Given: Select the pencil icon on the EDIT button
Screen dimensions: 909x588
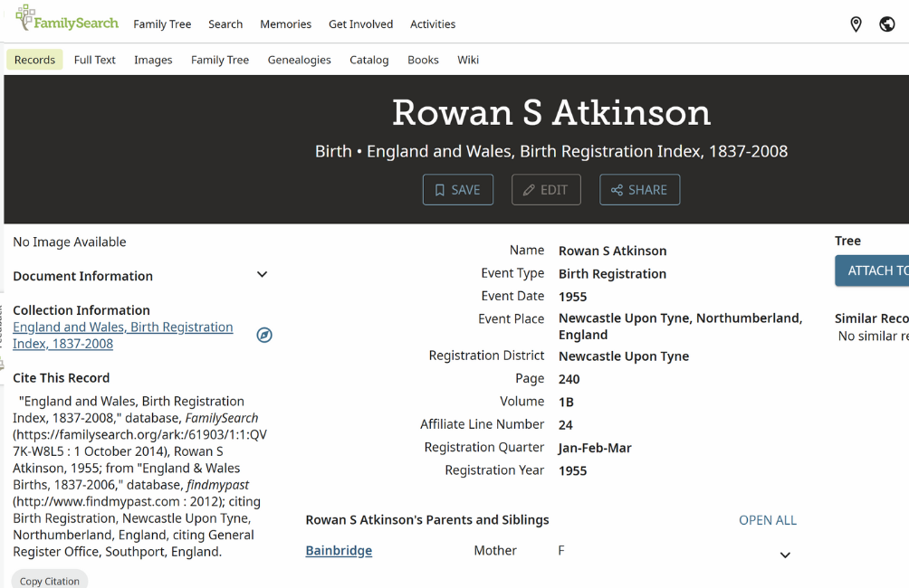Looking at the screenshot, I should click(x=530, y=189).
